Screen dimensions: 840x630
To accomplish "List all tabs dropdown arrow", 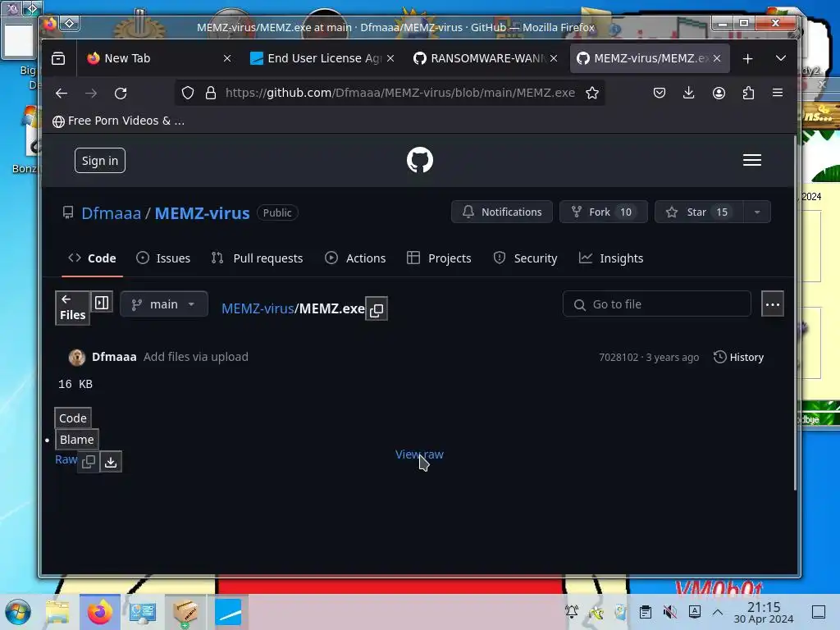I will click(x=781, y=58).
